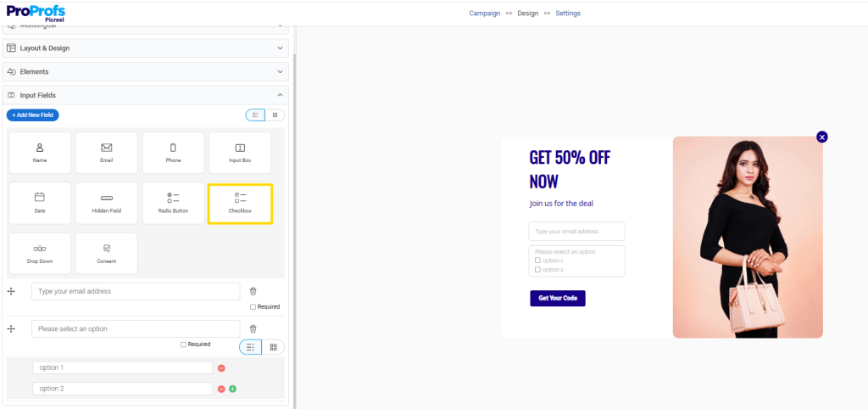Screen dimensions: 868x409
Task: Edit the option 2 text field
Action: (x=122, y=389)
